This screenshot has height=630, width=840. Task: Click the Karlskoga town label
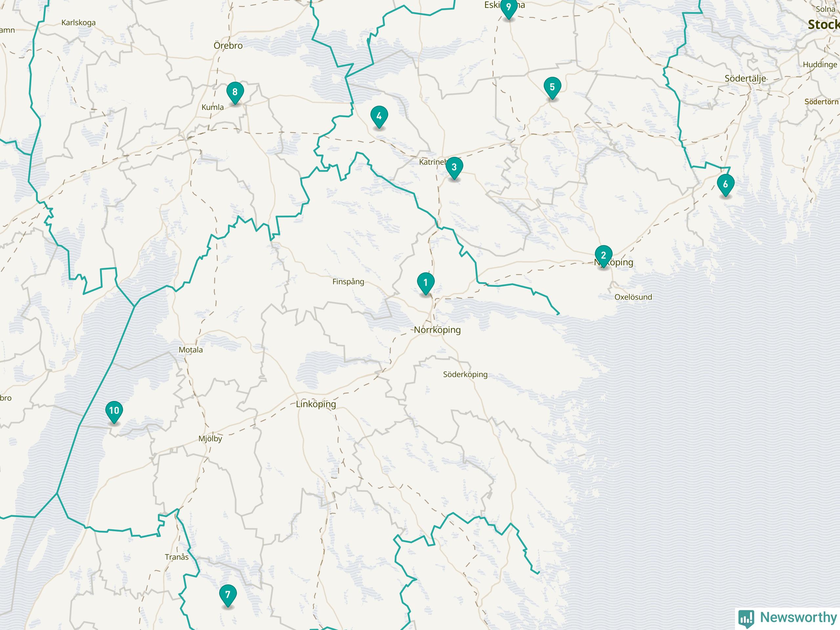78,23
